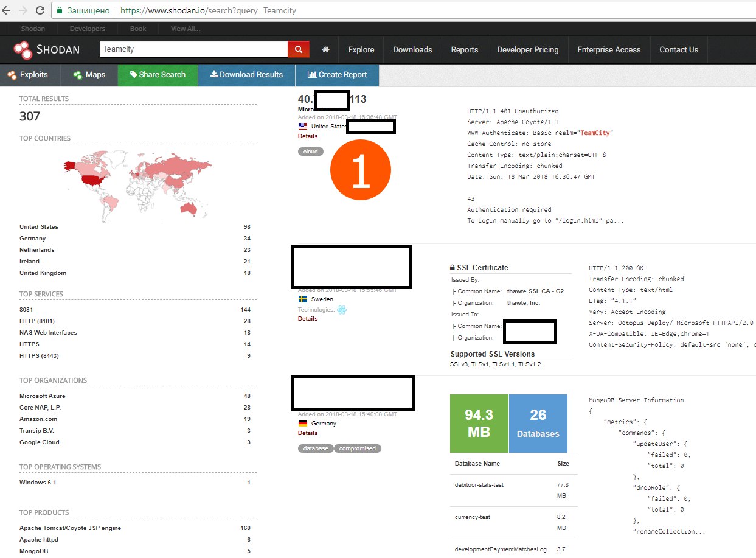Reload the page with refresh icon
The height and width of the screenshot is (558, 756).
pyautogui.click(x=40, y=10)
